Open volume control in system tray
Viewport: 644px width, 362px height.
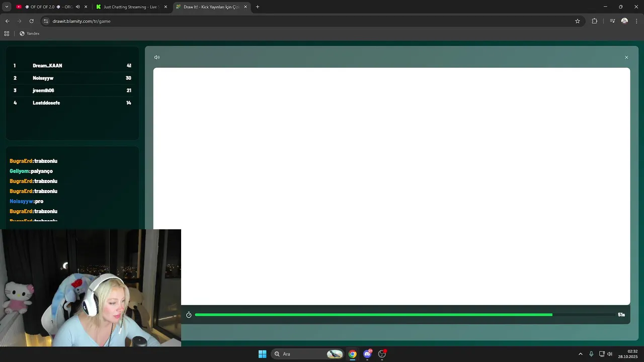610,354
